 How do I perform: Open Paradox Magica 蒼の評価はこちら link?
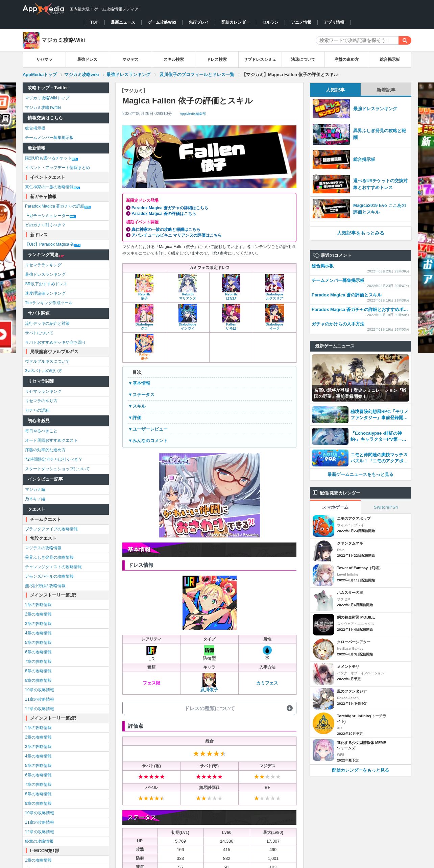(x=164, y=214)
